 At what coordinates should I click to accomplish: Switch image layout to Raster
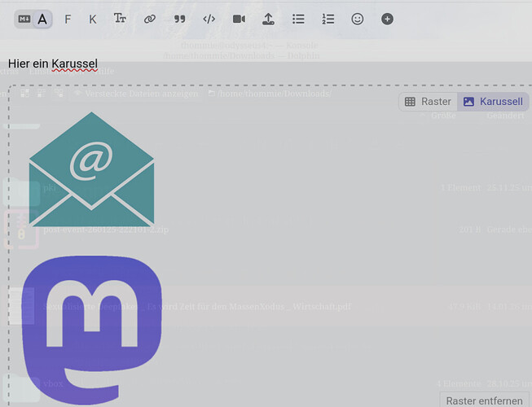coord(428,102)
